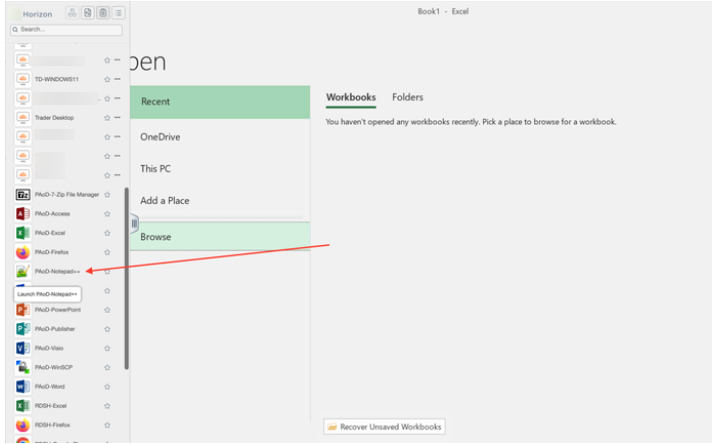Launch PAoD-Visio from the list

click(23, 348)
